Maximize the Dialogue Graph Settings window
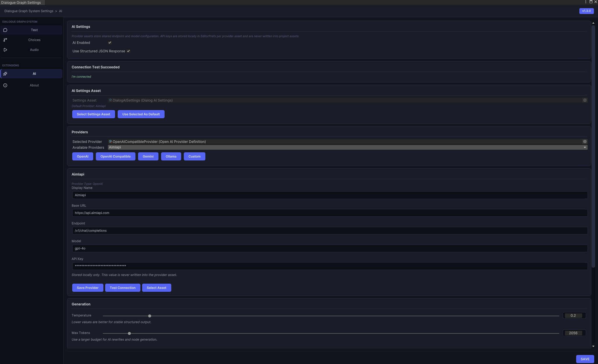 (591, 2)
